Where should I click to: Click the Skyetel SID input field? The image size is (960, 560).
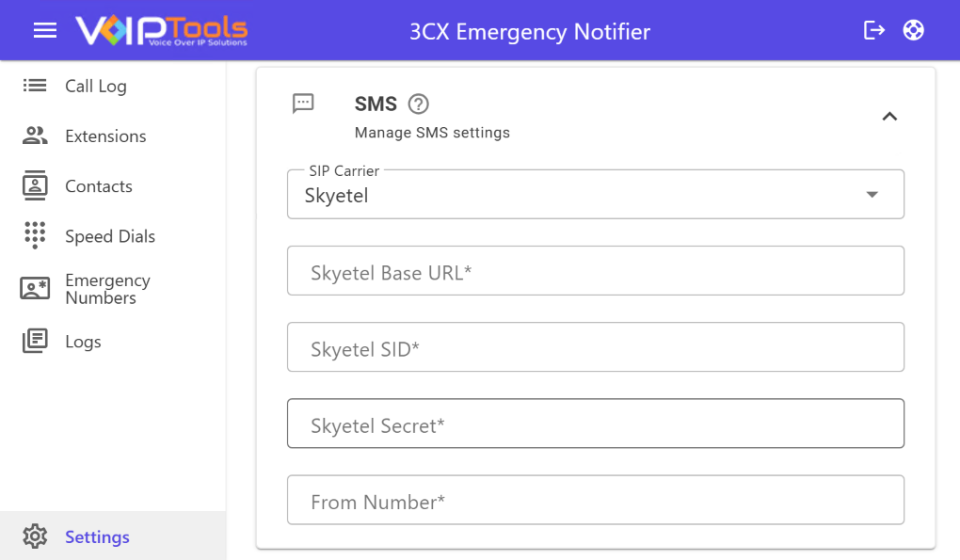click(x=595, y=348)
